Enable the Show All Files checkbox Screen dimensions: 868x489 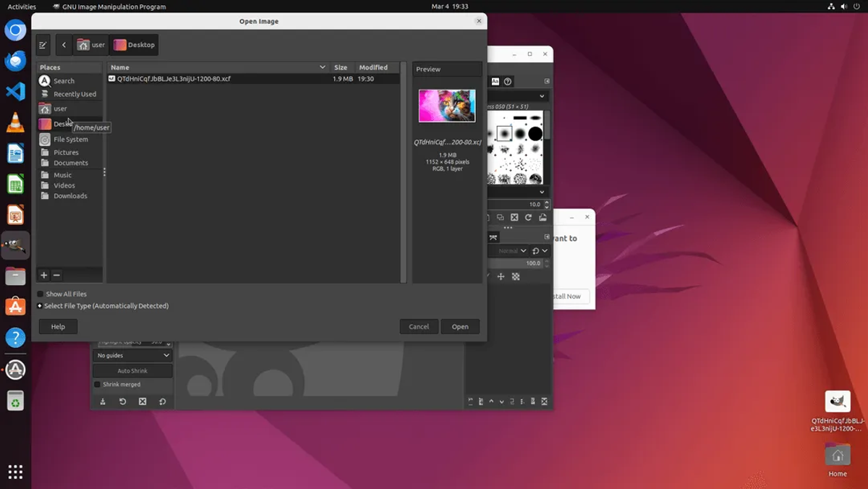(41, 294)
